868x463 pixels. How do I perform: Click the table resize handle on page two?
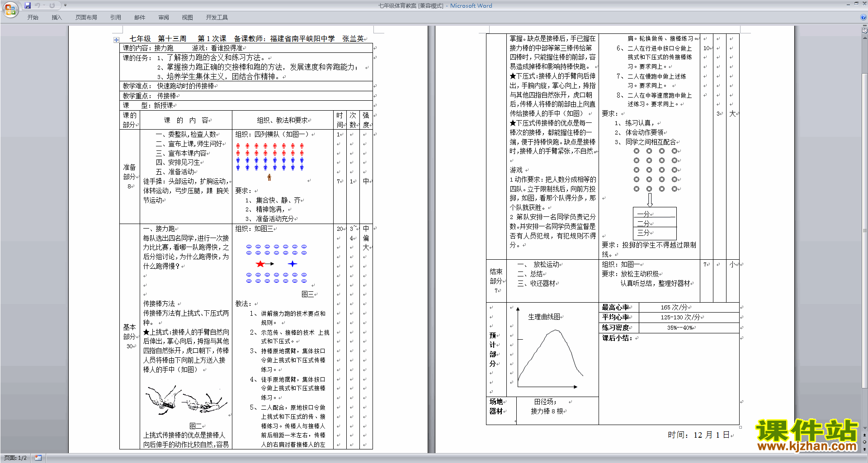(741, 427)
